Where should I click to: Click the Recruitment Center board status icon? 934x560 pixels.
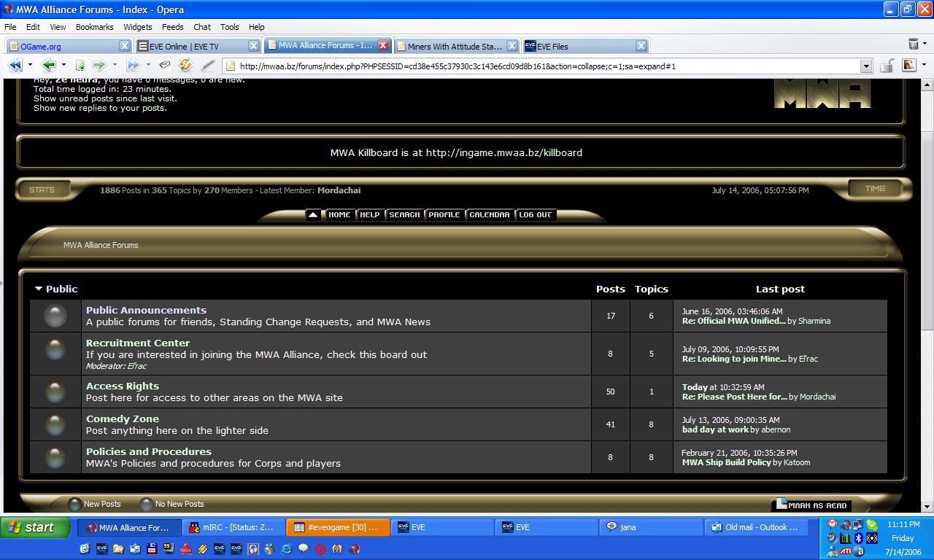tap(55, 349)
